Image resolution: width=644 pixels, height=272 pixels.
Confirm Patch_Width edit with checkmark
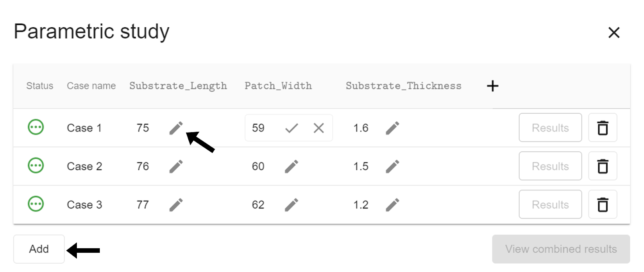291,128
